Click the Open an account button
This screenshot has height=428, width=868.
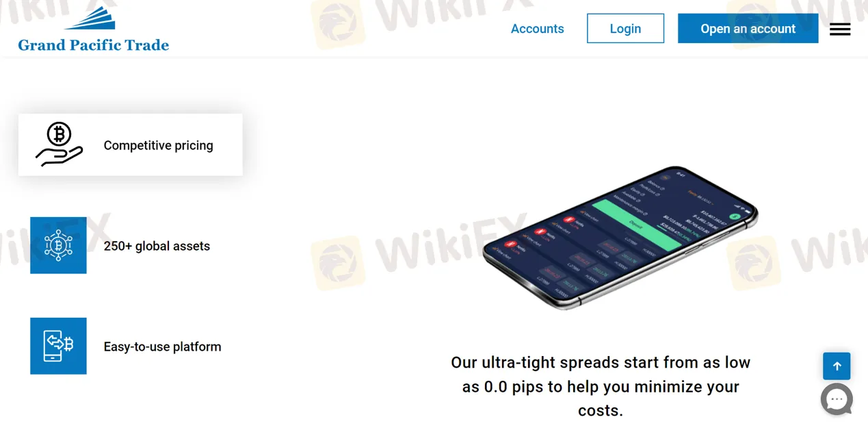pyautogui.click(x=748, y=29)
